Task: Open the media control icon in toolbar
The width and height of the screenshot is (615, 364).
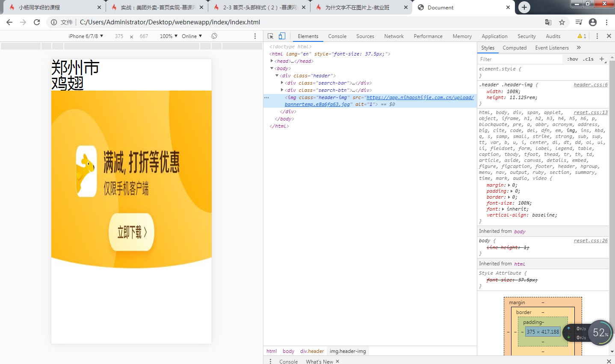Action: pyautogui.click(x=579, y=22)
